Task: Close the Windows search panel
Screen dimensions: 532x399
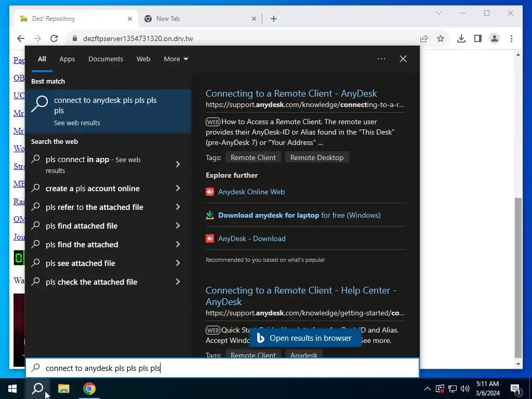Action: tap(403, 59)
